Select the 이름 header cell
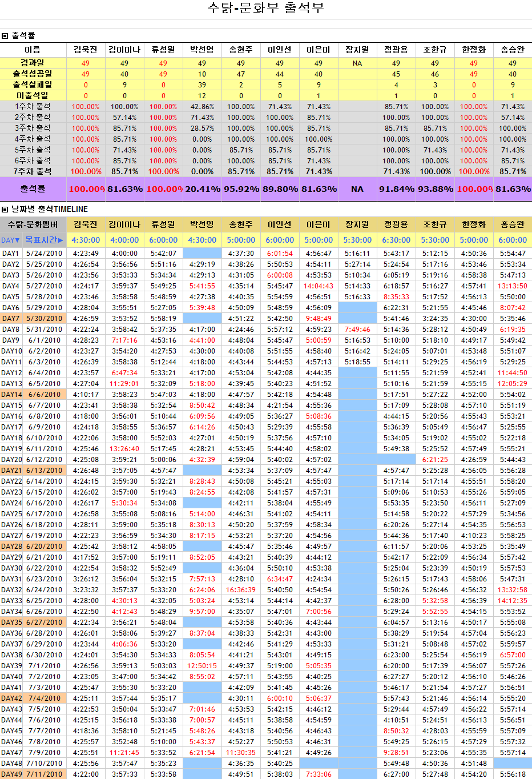This screenshot has width=532, height=779. (x=33, y=50)
